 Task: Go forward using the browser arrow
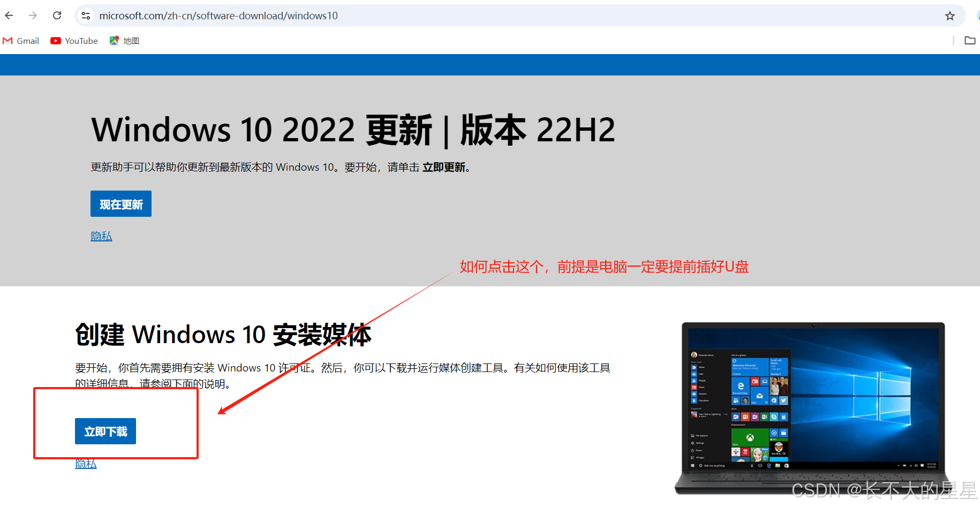coord(33,16)
